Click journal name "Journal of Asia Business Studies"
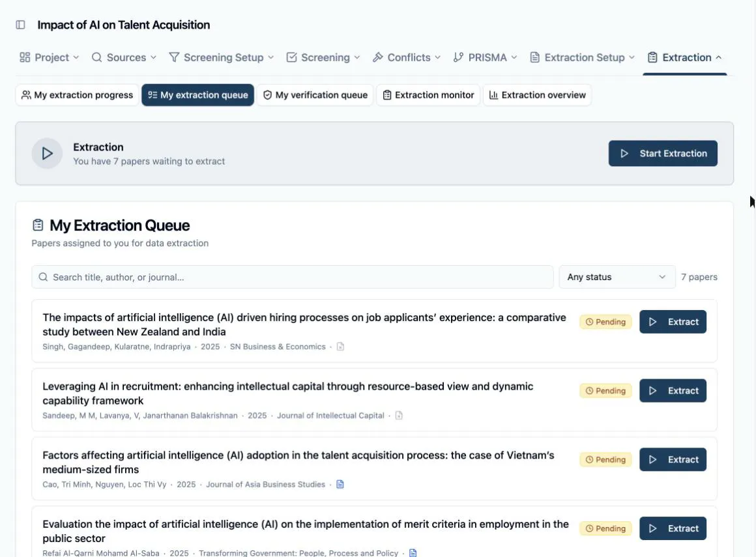 [x=266, y=484]
